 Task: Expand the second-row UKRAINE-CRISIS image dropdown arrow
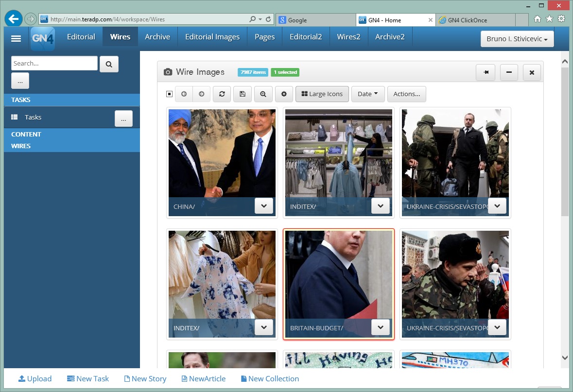coord(497,327)
